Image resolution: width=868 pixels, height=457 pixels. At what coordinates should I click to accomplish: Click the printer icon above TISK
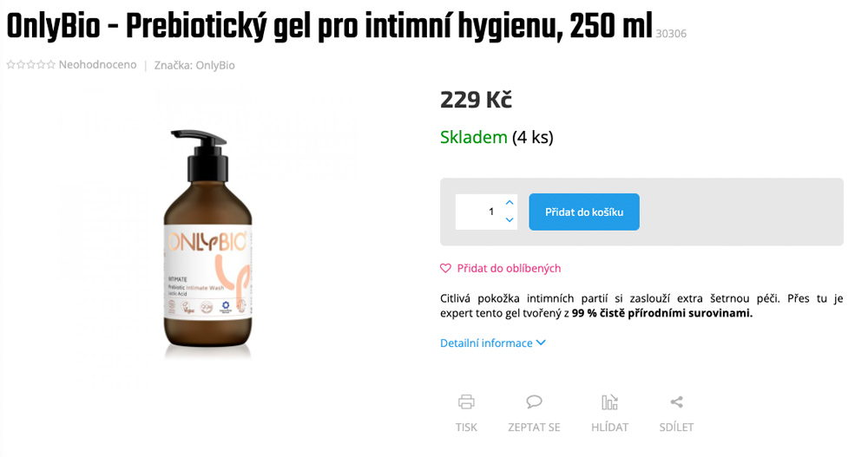[466, 402]
